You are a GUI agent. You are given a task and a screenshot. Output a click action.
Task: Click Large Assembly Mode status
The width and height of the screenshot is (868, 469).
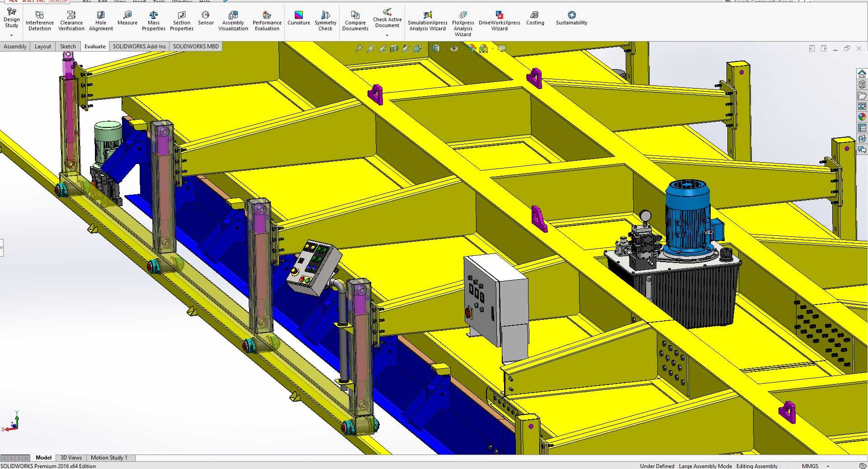coord(705,466)
